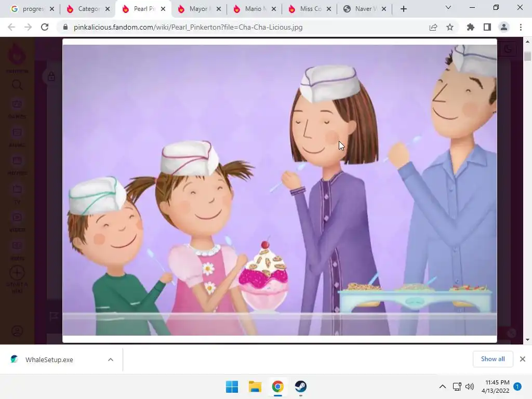Click the page scroll-up arrow
The width and height of the screenshot is (532, 399).
click(x=527, y=42)
